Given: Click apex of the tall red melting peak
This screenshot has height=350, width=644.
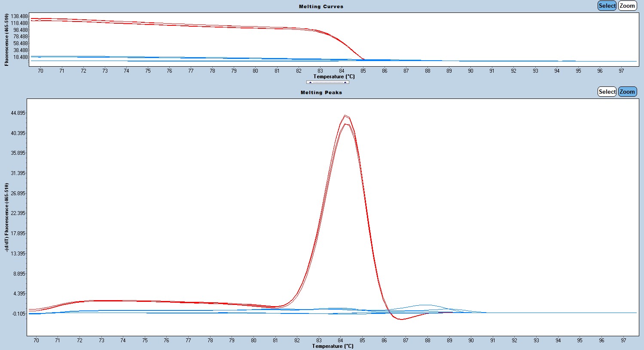Looking at the screenshot, I should coord(345,116).
